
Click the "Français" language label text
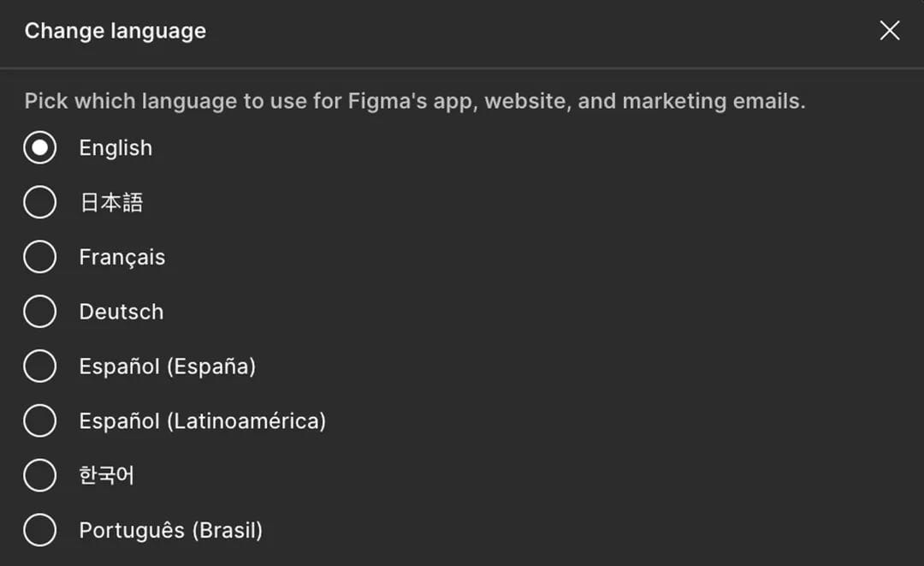pos(121,258)
